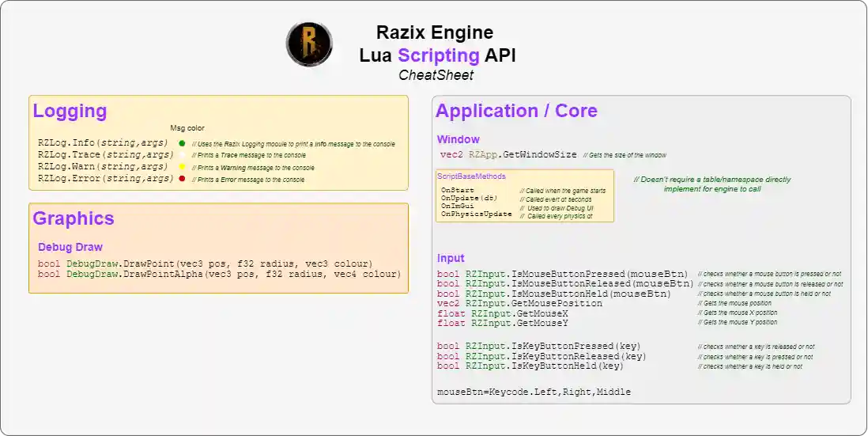
Task: Click 'Gets the mouse position' comment
Action: (734, 304)
